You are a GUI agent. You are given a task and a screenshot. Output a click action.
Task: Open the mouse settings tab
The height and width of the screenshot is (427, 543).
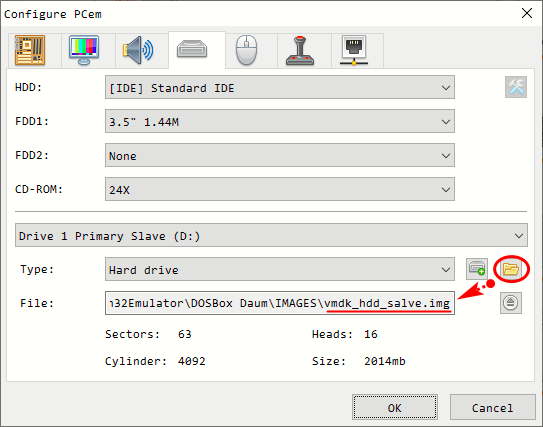[247, 50]
